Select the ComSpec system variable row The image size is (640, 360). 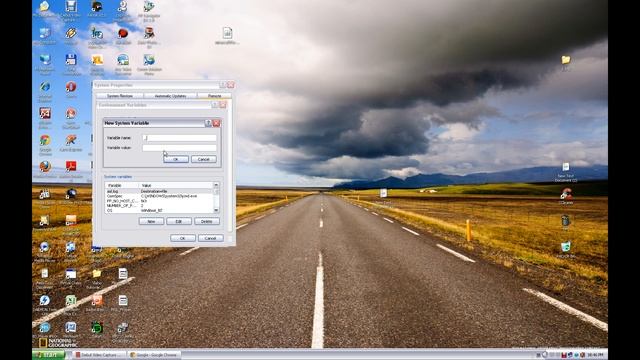159,196
